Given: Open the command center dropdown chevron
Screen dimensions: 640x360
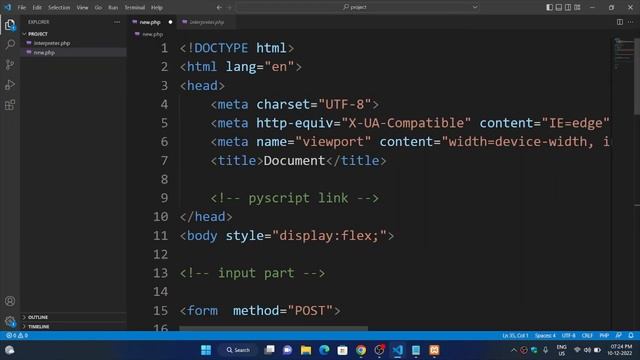Looking at the screenshot, I should [475, 7].
